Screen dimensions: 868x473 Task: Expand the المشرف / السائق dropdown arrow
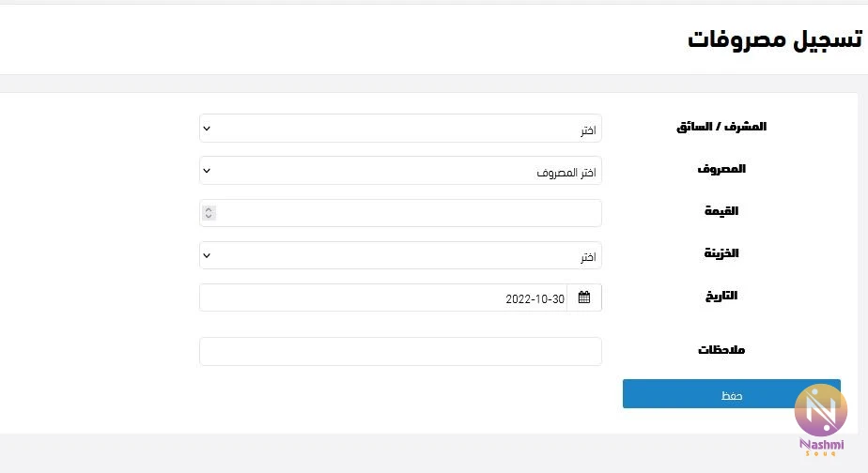click(x=207, y=129)
